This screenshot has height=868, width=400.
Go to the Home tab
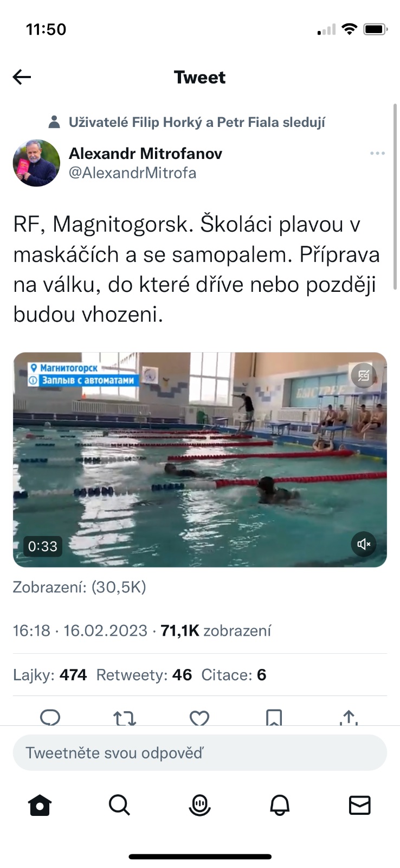40,805
